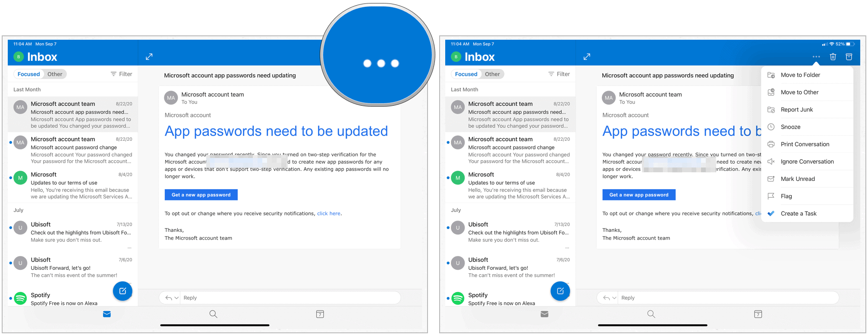Tap compose new mail button in left screenshot
The height and width of the screenshot is (335, 868).
point(123,291)
